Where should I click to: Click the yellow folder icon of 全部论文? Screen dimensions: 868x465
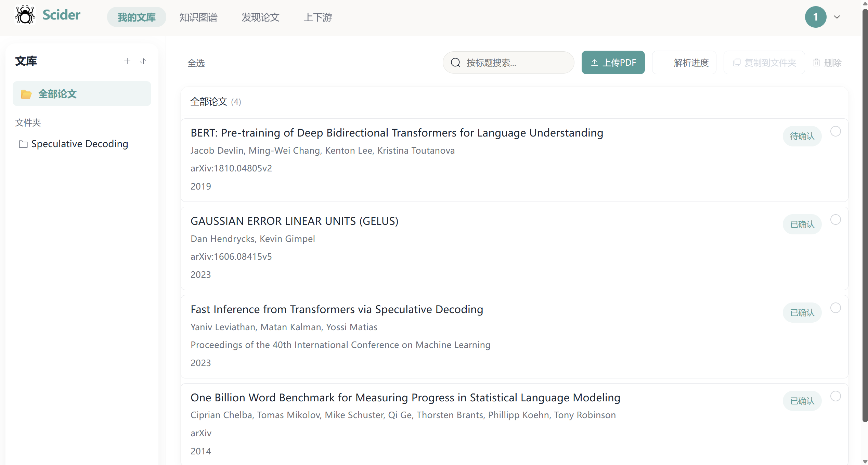pyautogui.click(x=26, y=94)
